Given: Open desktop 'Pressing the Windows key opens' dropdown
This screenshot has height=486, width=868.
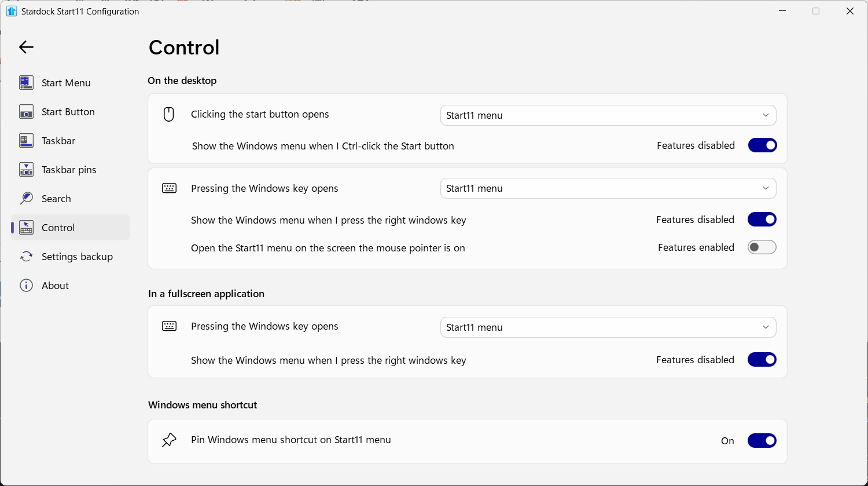Looking at the screenshot, I should tap(608, 188).
